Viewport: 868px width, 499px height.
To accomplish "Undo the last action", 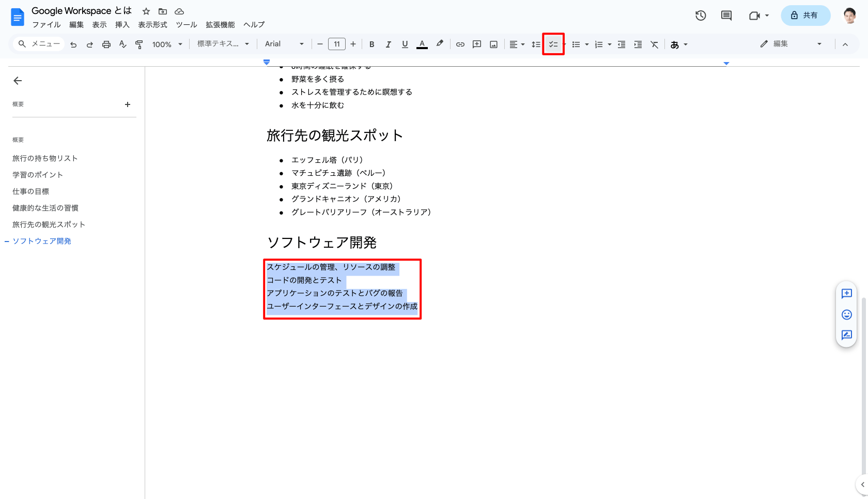I will coord(73,44).
